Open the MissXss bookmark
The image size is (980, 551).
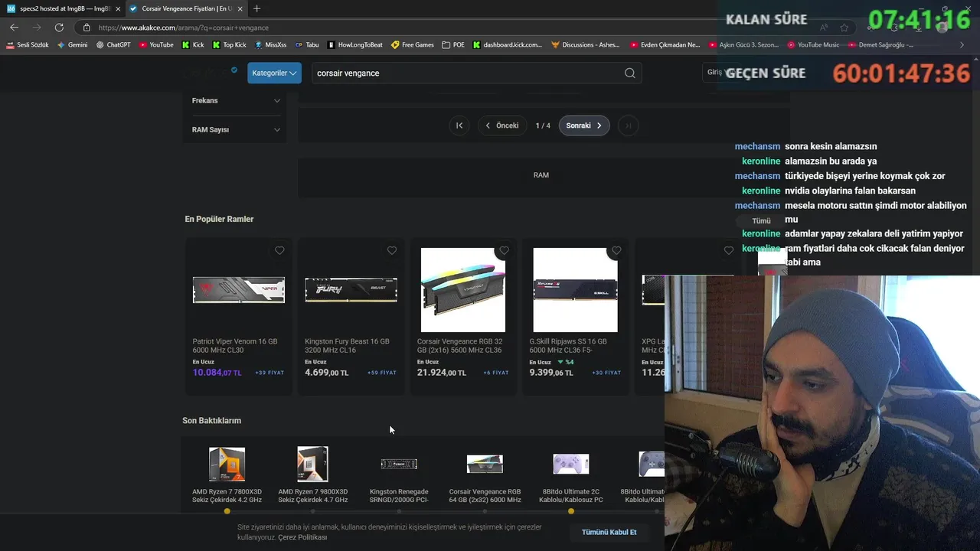point(270,44)
